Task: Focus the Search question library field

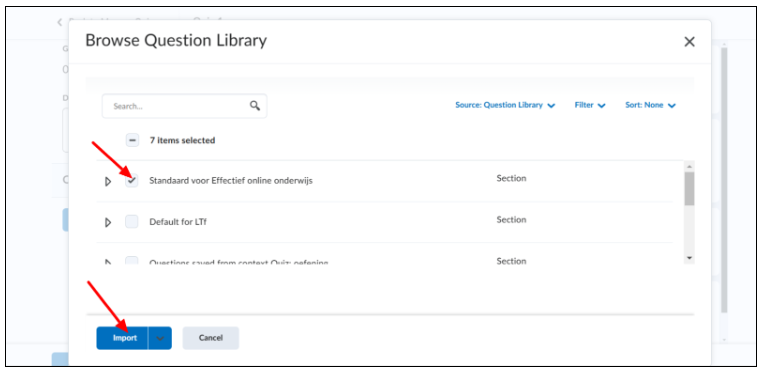Action: tap(184, 106)
